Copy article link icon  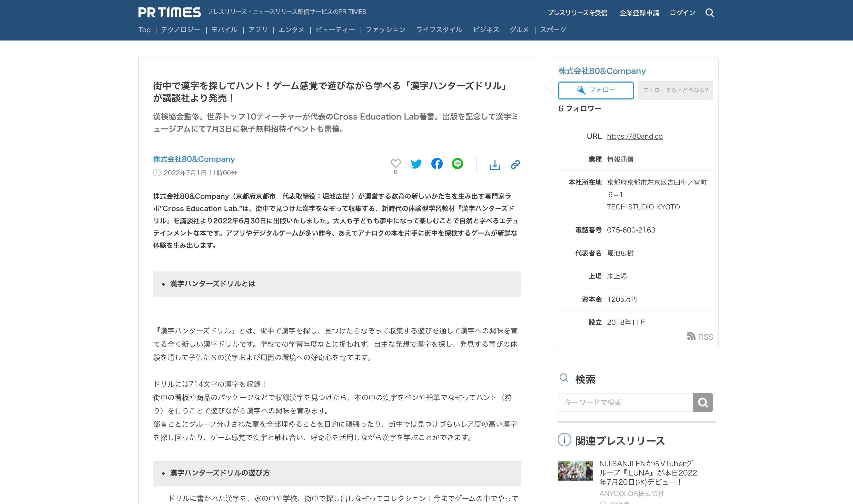click(515, 165)
